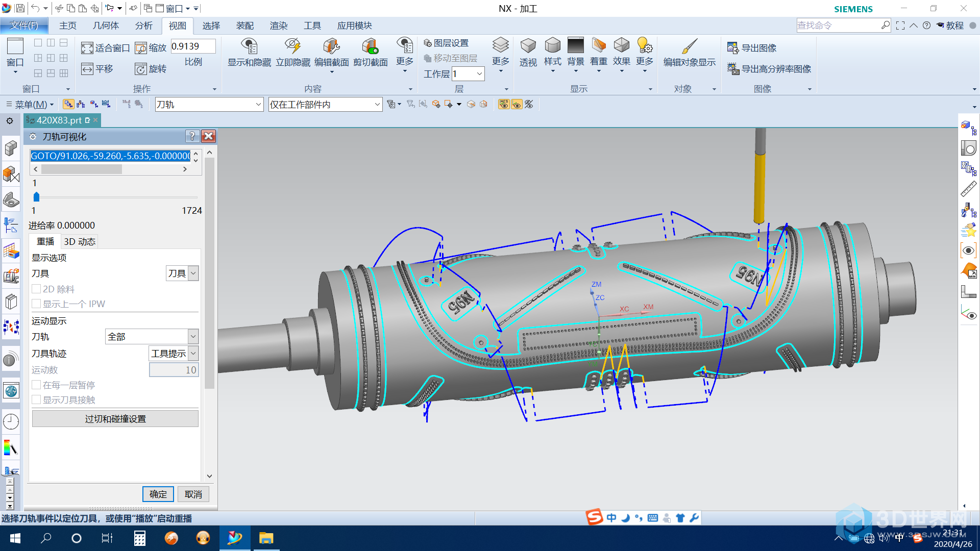Open the calculator app in taskbar

click(139, 538)
